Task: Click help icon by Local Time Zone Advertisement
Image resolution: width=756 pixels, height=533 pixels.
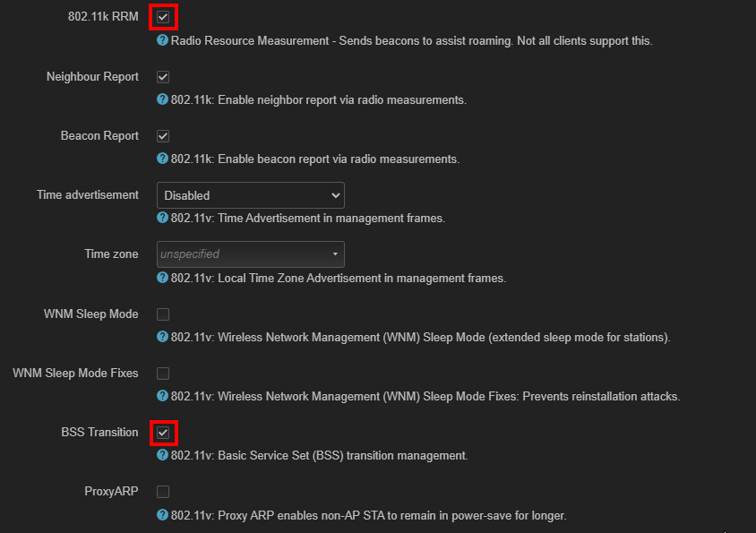Action: coord(162,278)
